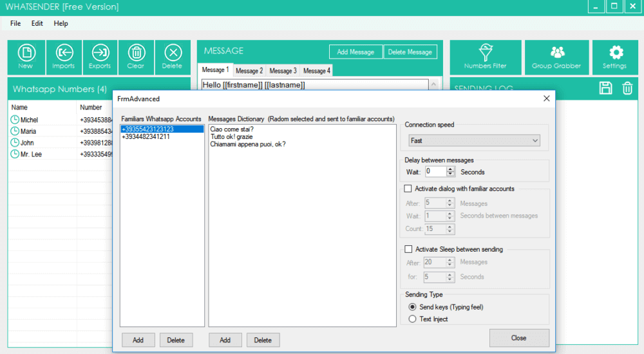Click the Sleep After messages spinner

tap(450, 262)
